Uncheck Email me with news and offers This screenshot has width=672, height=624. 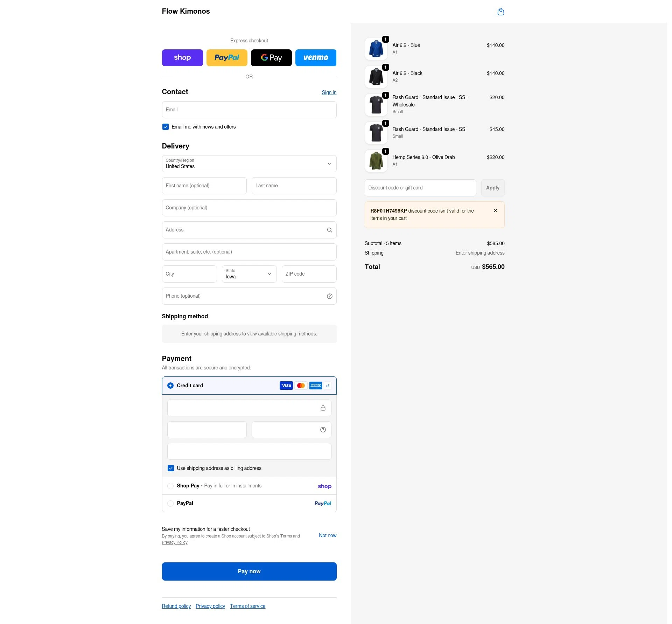166,127
